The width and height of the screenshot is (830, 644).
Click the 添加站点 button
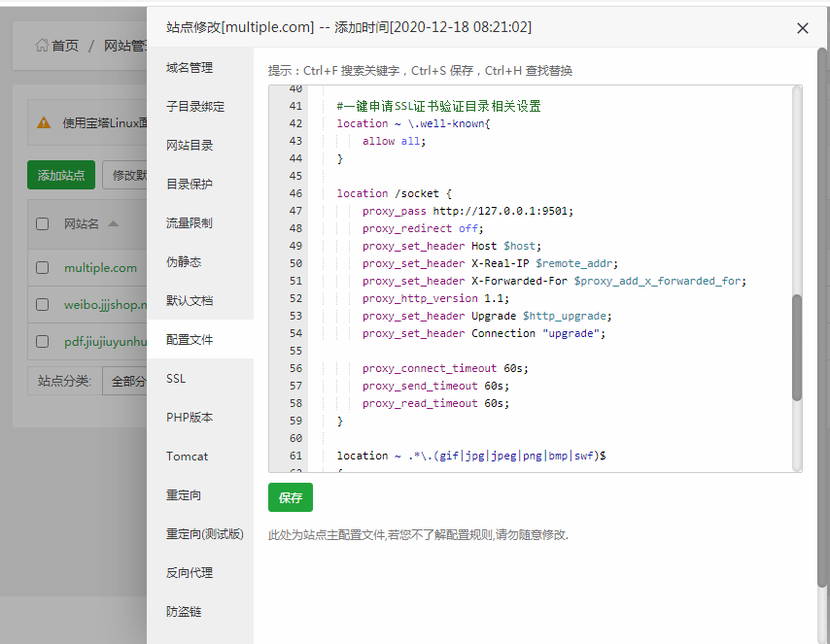point(61,175)
